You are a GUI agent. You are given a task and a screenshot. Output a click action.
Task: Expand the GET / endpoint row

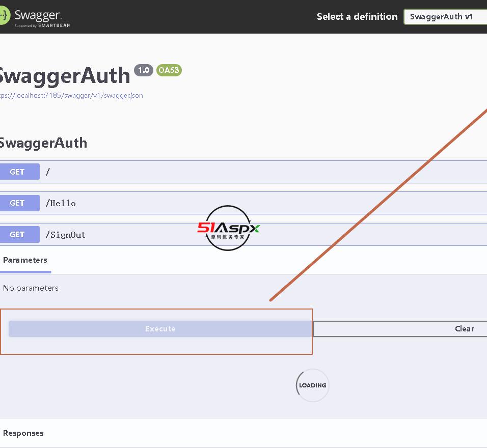(243, 172)
